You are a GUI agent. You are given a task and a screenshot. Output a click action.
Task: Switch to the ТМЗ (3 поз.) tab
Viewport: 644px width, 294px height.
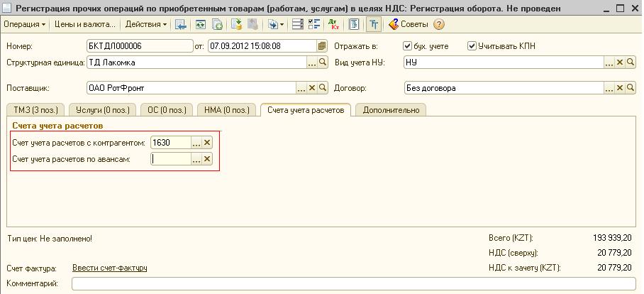tap(34, 109)
